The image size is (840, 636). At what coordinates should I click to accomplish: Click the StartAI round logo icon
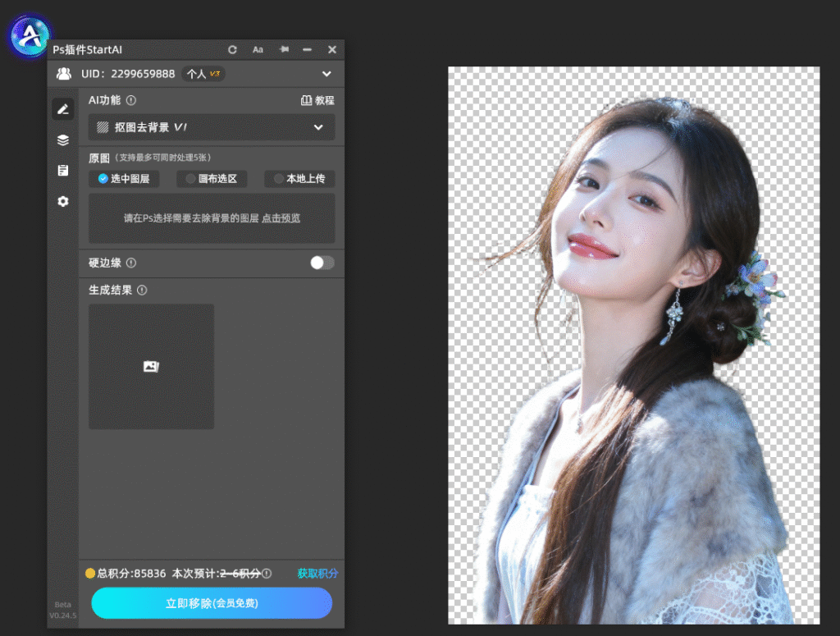tap(30, 36)
